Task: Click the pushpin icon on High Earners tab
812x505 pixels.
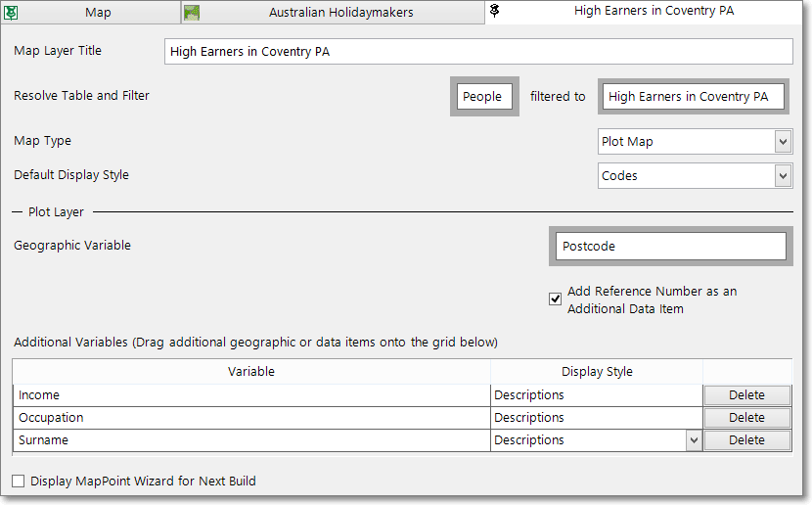Action: 495,11
